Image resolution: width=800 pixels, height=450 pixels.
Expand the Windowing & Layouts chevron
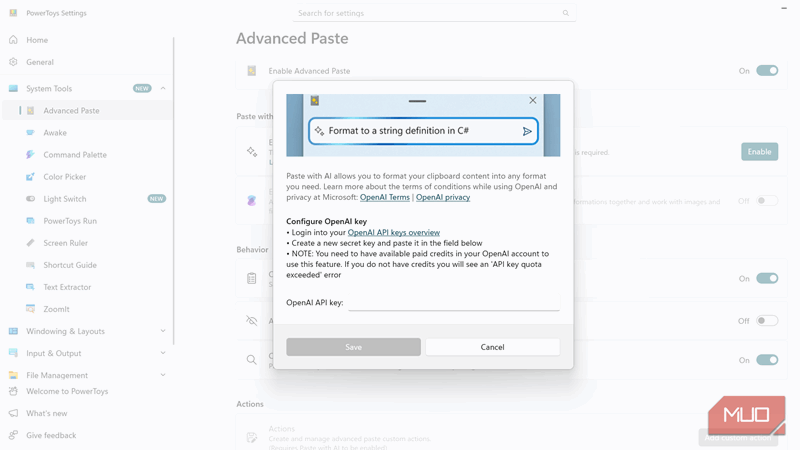(163, 331)
